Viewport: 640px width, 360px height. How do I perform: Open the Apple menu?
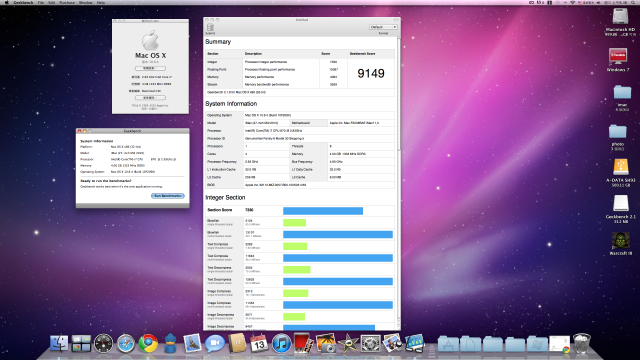(x=7, y=2)
